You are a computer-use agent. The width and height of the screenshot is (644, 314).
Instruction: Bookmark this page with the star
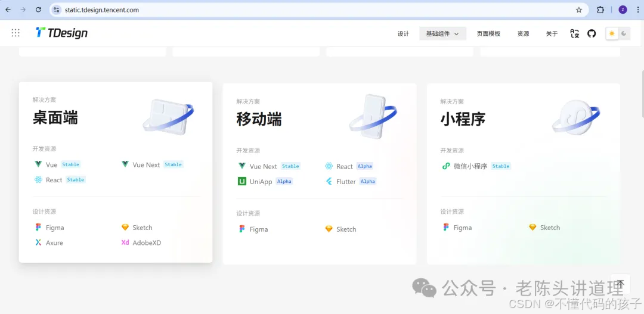(x=578, y=10)
